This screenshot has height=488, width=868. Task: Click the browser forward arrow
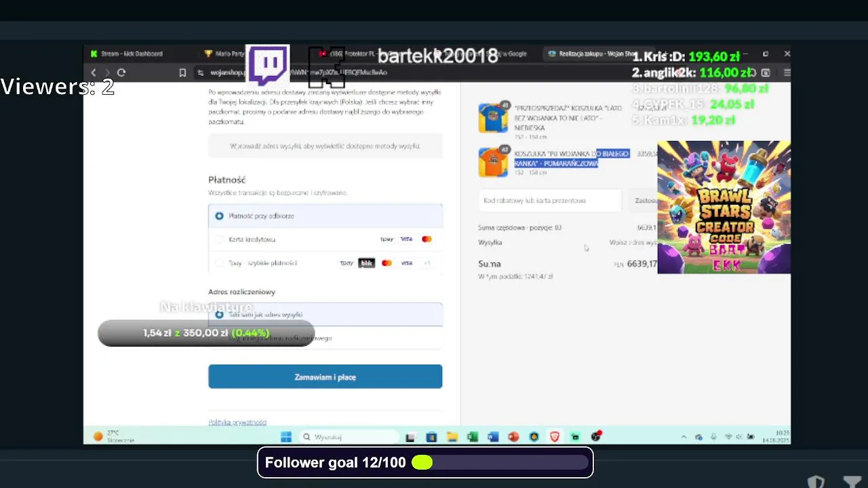[x=106, y=73]
